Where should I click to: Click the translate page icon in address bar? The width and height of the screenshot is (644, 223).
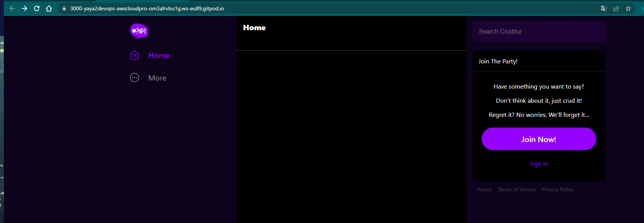604,8
